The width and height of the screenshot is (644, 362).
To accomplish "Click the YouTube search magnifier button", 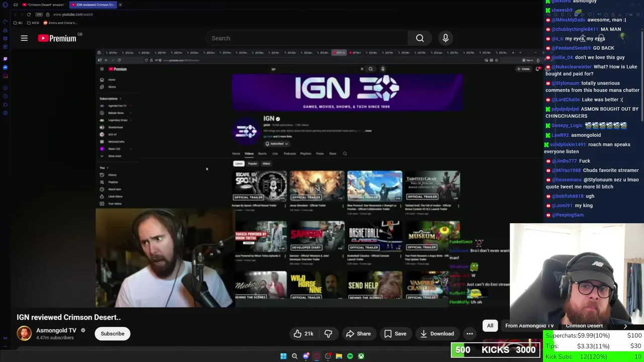I will tap(420, 38).
